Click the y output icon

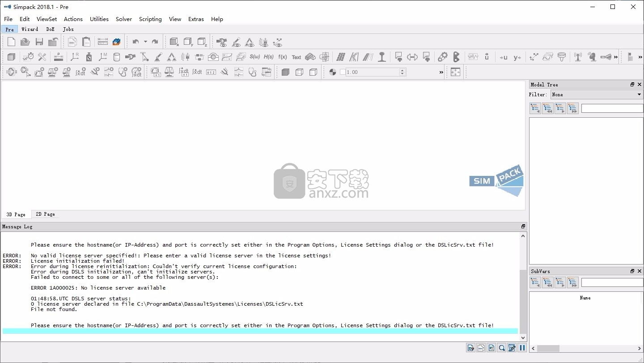click(517, 57)
